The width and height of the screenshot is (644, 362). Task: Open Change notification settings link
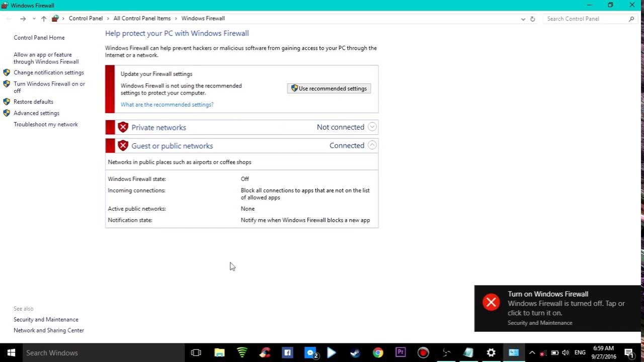49,72
